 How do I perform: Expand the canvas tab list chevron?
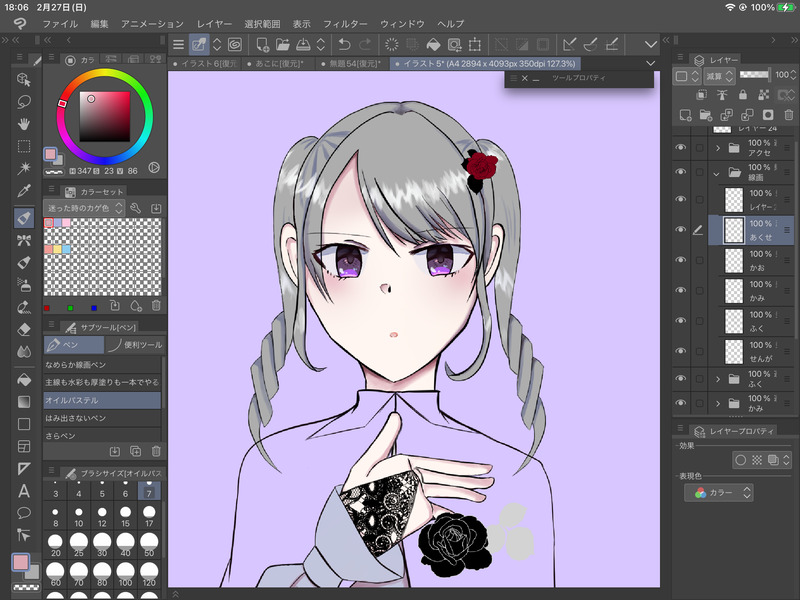coord(651,63)
